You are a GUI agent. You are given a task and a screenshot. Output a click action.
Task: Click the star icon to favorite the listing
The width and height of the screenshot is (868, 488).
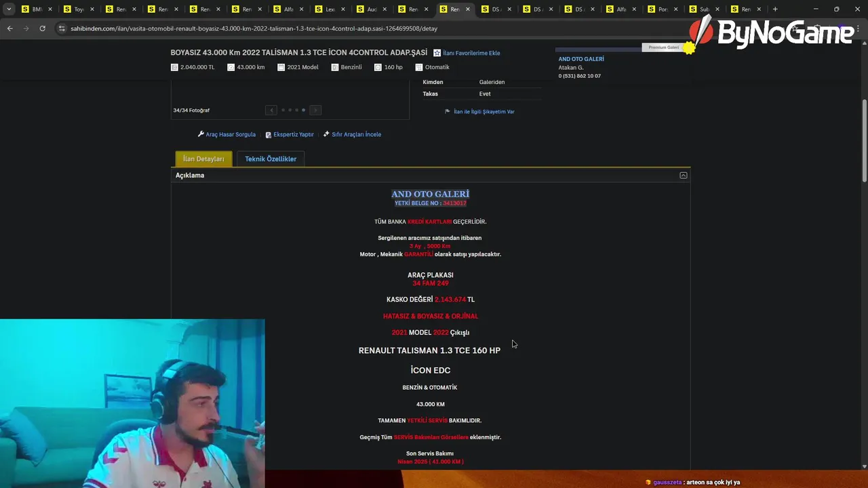point(437,53)
